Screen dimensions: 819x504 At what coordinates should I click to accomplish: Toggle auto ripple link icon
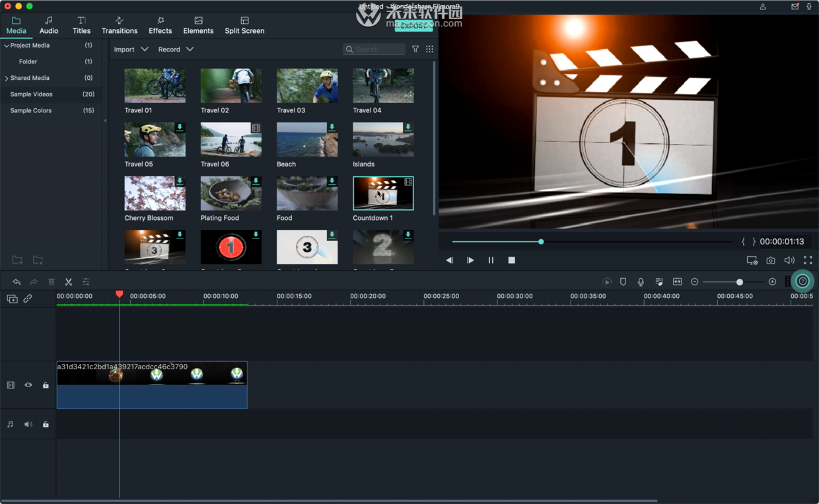[28, 299]
